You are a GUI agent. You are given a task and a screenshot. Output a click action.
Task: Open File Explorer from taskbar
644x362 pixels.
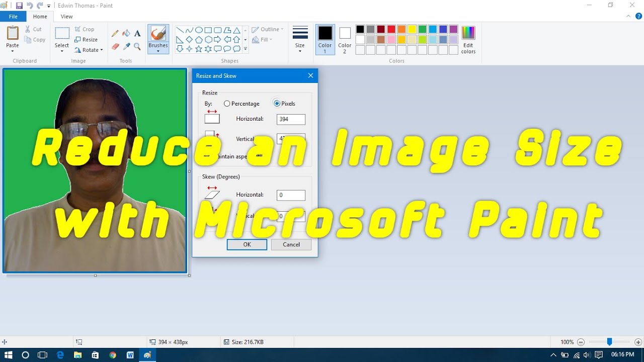pos(77,355)
